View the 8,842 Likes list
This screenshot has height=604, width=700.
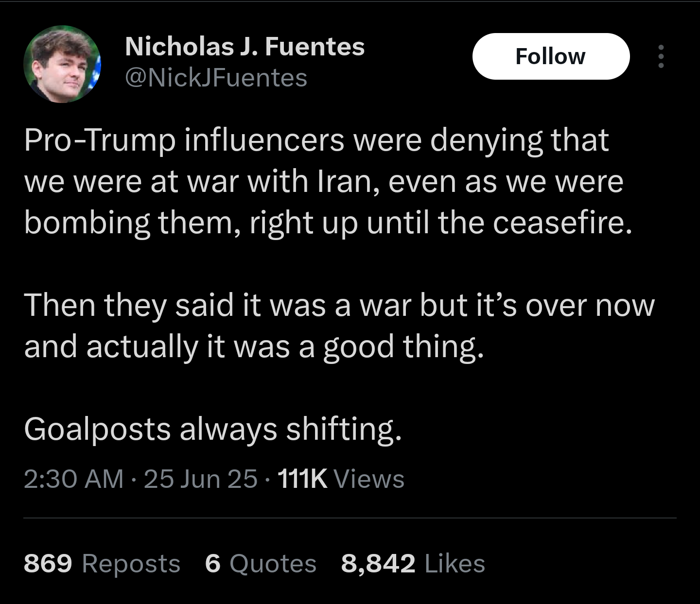click(x=413, y=563)
